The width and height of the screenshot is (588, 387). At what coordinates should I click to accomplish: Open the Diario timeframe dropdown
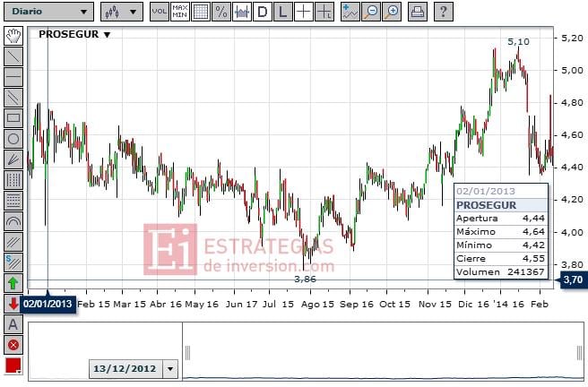48,12
